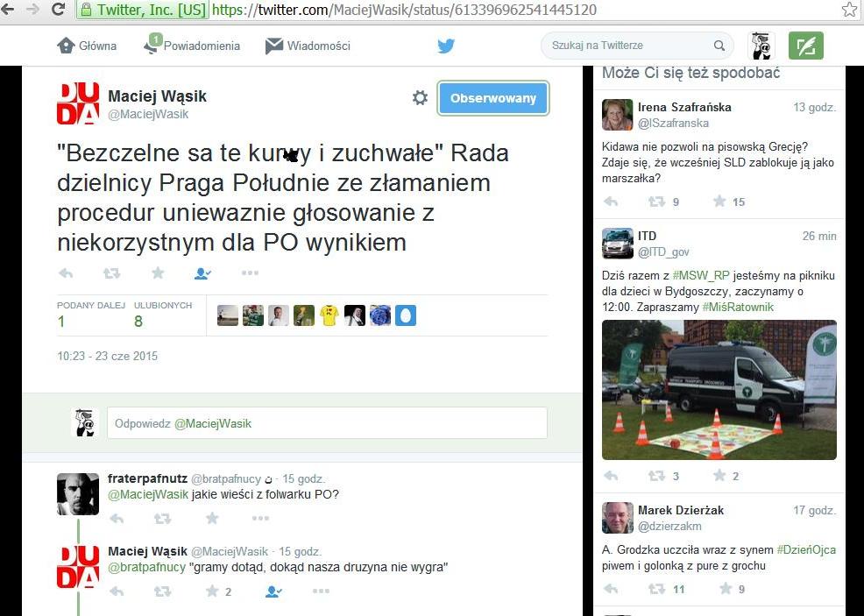The height and width of the screenshot is (616, 864).
Task: Reply to Irena Szafrańska tweet
Action: pyautogui.click(x=611, y=202)
